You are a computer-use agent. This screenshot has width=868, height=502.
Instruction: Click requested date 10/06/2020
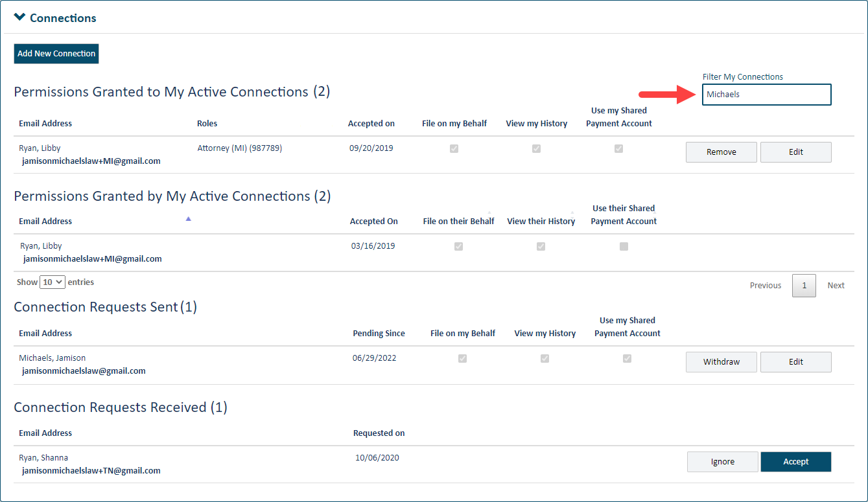pos(377,458)
